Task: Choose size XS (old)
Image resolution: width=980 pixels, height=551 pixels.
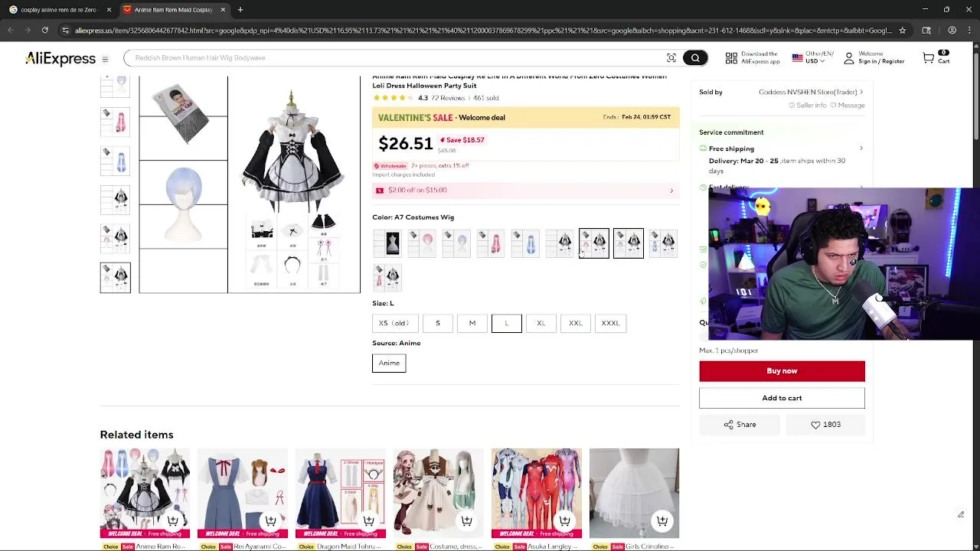Action: pos(394,323)
